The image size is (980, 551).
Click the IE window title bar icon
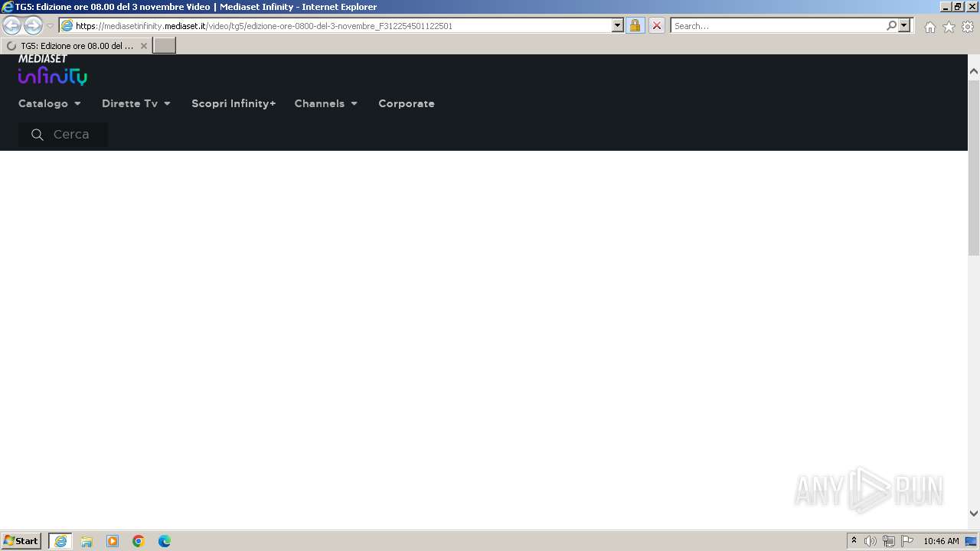pyautogui.click(x=8, y=6)
